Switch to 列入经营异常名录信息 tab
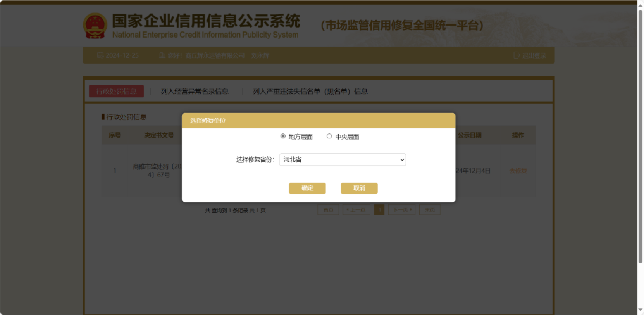Viewport: 644px width, 315px height. click(x=195, y=92)
